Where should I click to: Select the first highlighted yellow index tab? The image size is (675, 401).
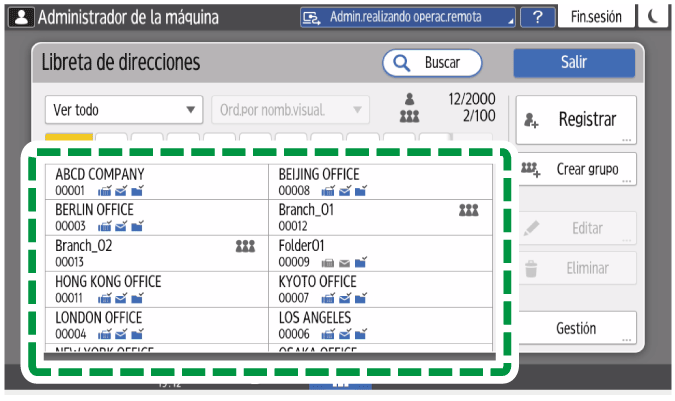point(69,139)
